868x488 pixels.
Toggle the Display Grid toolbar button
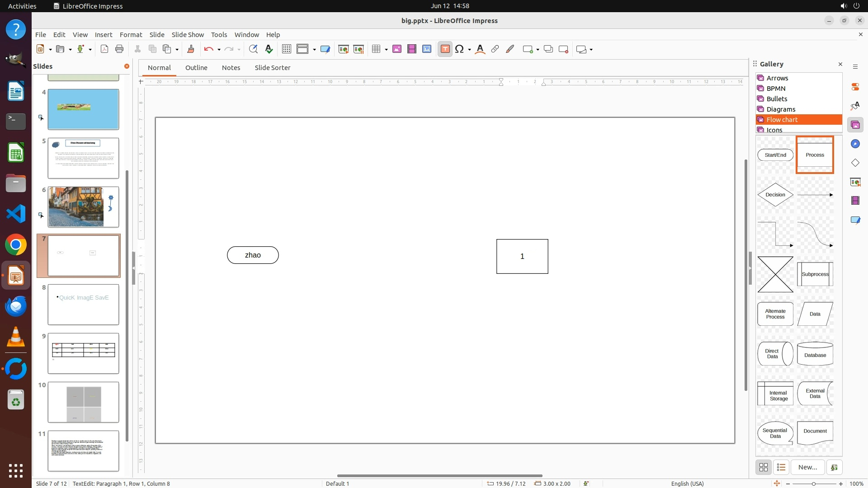[x=286, y=49]
